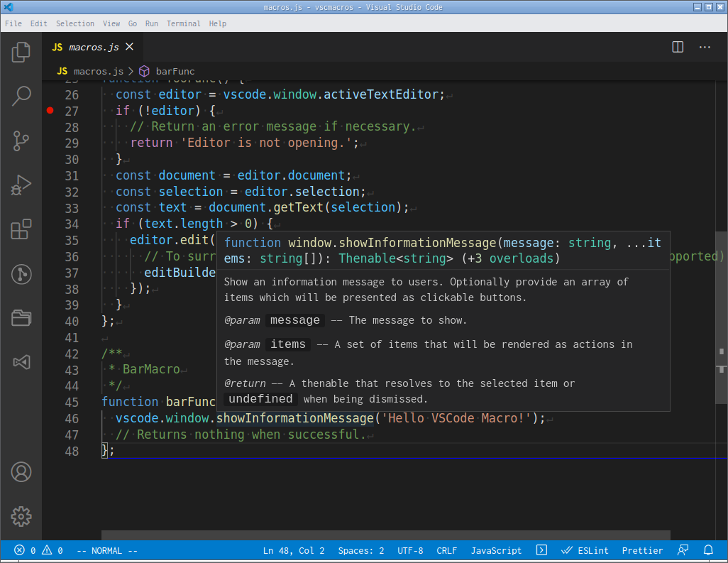Click getText on line 33
This screenshot has height=563, width=728.
tap(298, 207)
